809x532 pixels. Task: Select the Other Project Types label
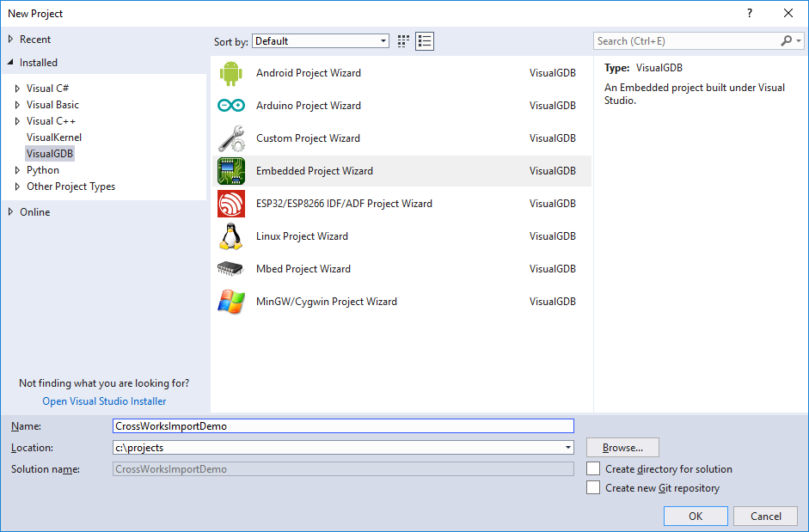pos(70,187)
